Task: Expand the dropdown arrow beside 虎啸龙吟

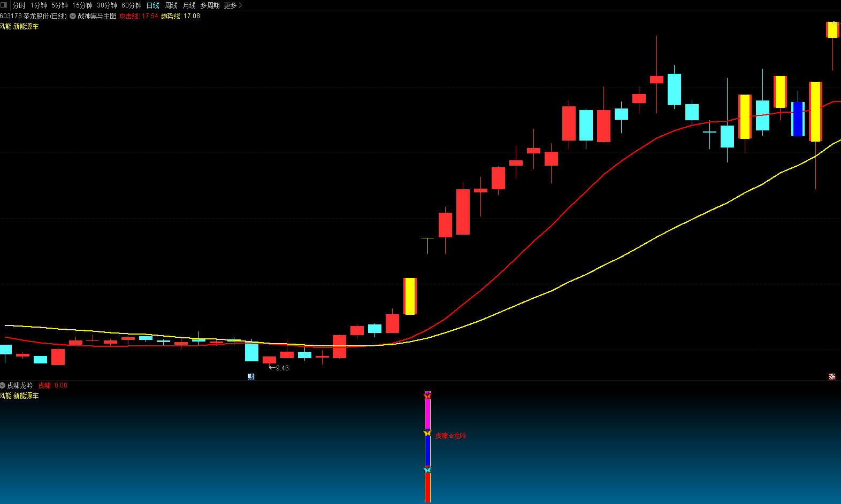Action: click(x=3, y=385)
